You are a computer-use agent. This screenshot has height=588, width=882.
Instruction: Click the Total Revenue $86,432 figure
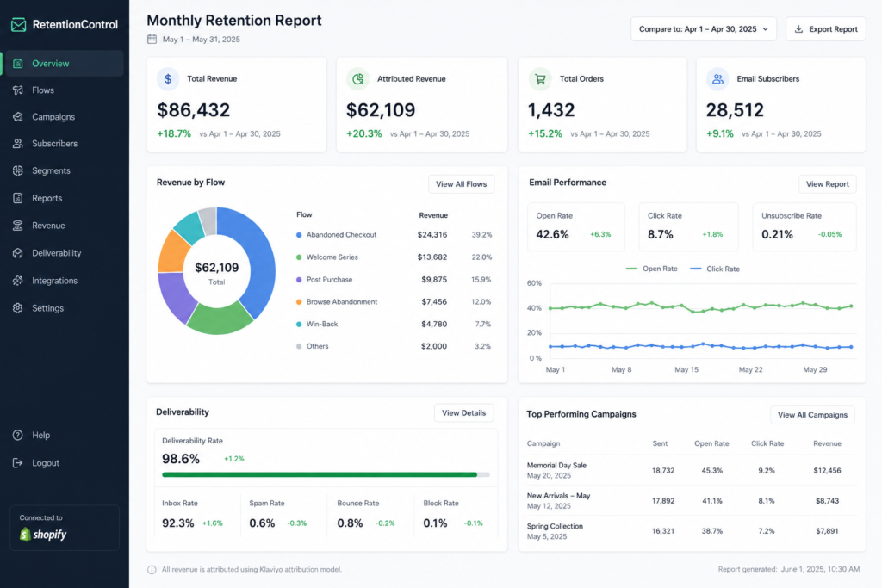click(194, 109)
